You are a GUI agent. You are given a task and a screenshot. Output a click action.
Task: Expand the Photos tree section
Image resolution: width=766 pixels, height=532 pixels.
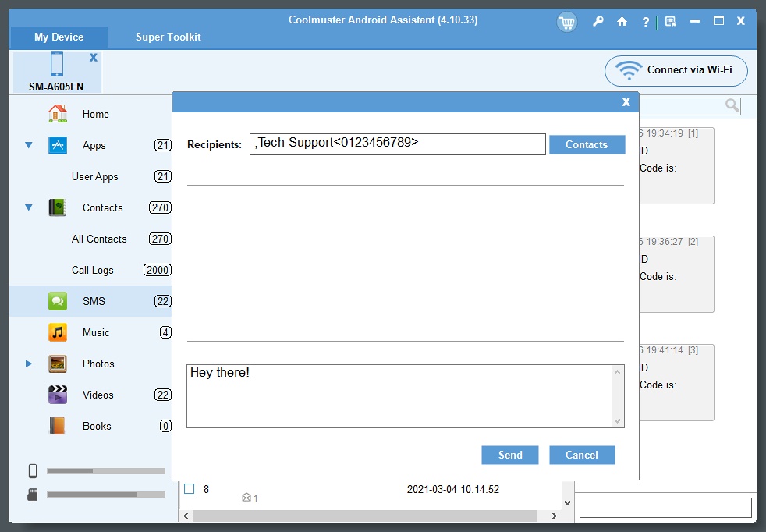(29, 364)
